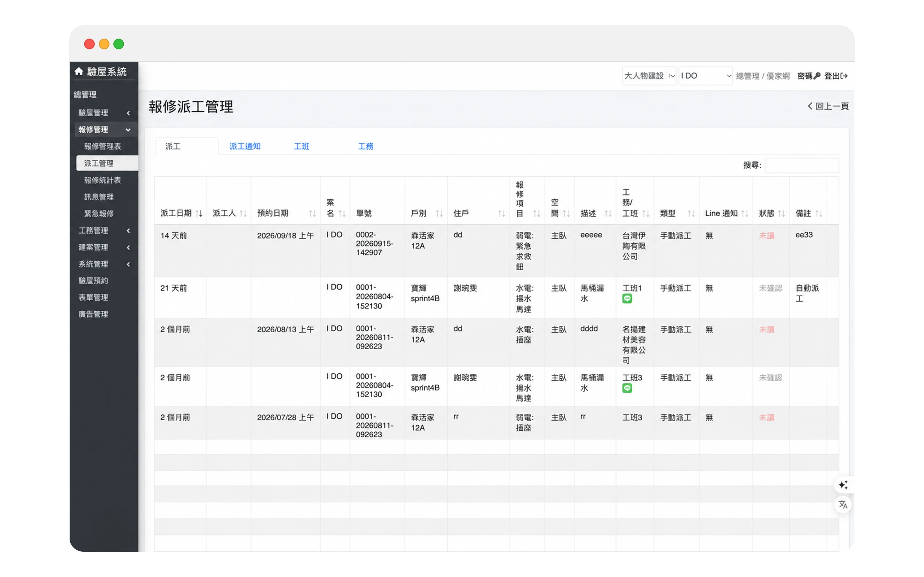Open 緊急報修 in the sidebar
Screen dimensions: 924x577
[x=99, y=214]
